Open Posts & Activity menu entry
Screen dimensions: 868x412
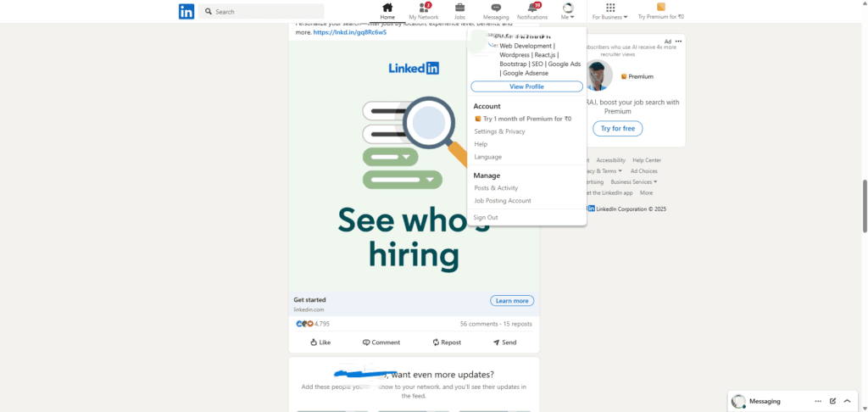[x=496, y=188]
